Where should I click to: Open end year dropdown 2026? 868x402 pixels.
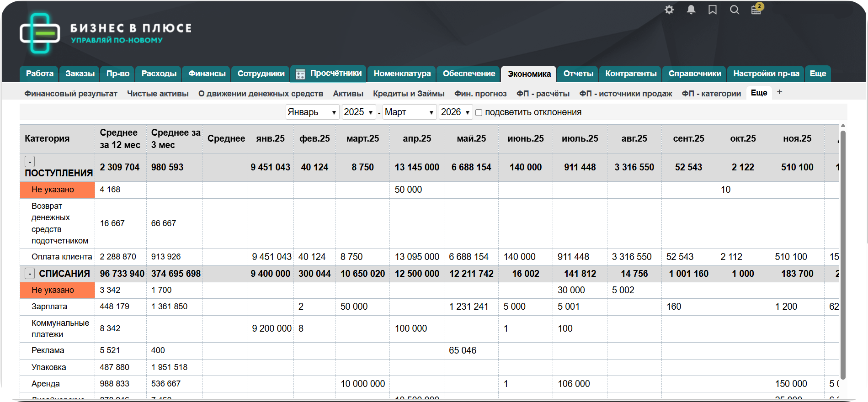point(455,112)
